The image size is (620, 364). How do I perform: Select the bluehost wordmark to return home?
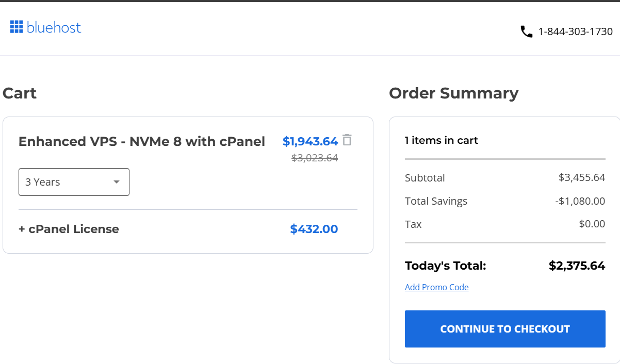tap(54, 27)
